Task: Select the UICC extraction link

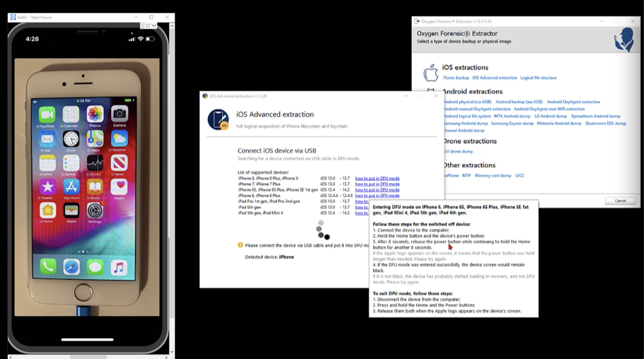Action: click(x=520, y=176)
